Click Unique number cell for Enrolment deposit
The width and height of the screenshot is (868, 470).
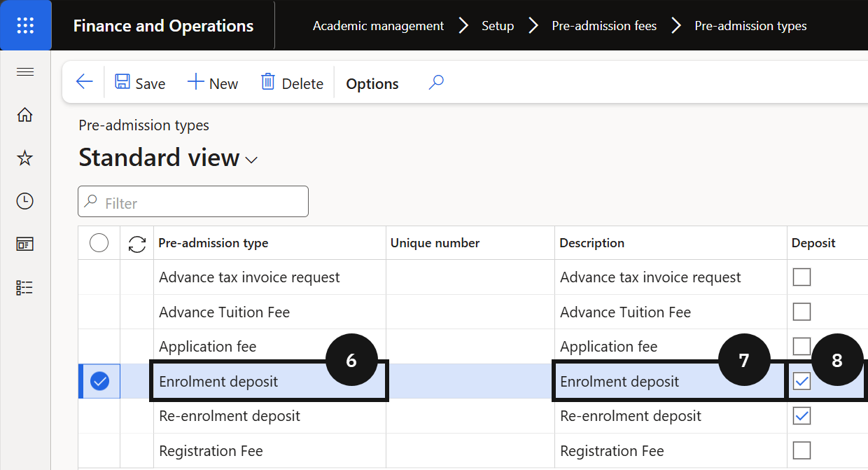pos(470,381)
